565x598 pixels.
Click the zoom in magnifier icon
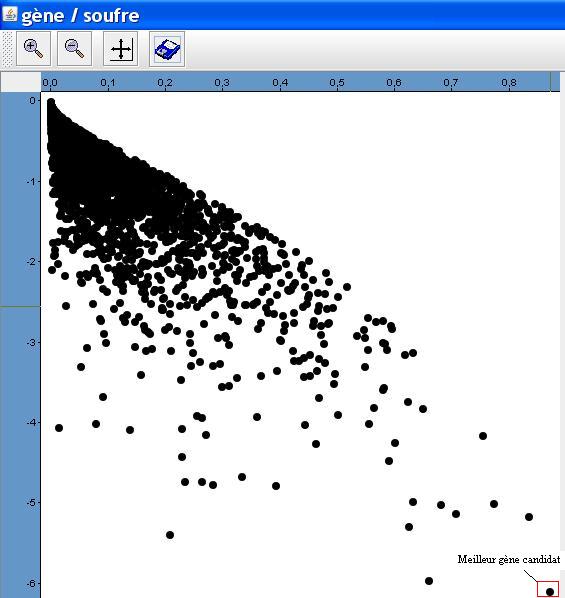point(33,49)
